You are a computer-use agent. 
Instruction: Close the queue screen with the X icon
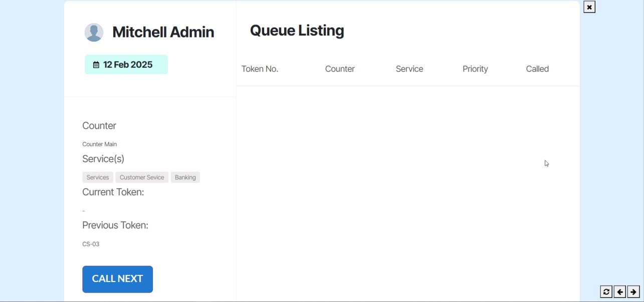589,7
